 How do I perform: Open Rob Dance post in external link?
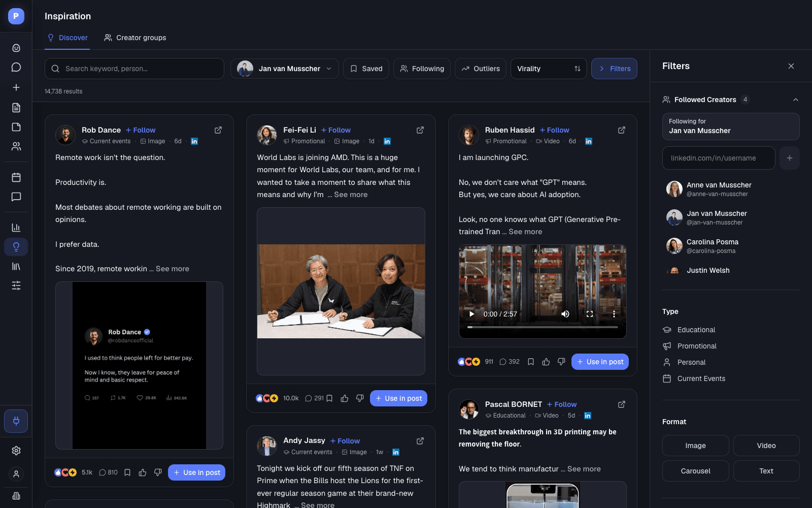tap(218, 130)
